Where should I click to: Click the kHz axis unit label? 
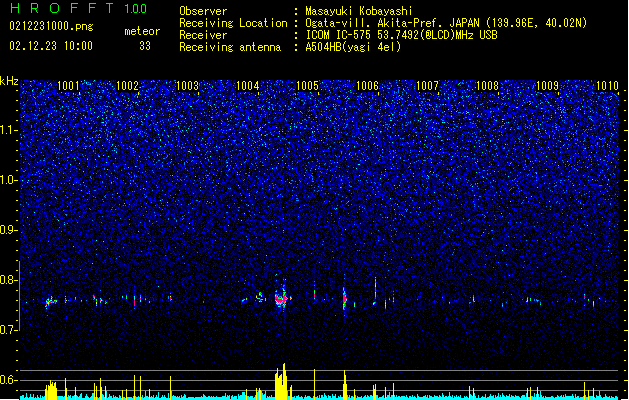pos(9,81)
